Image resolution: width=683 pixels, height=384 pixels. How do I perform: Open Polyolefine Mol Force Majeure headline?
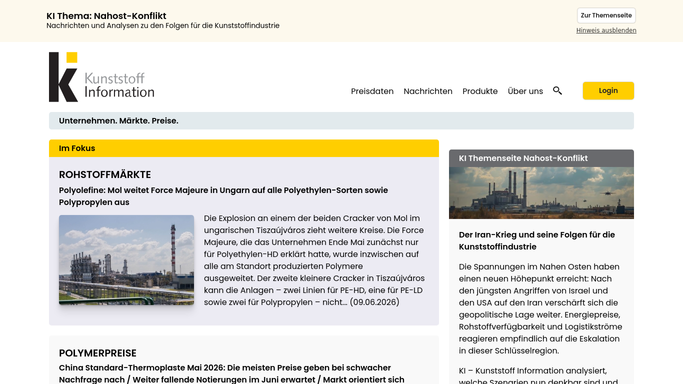pyautogui.click(x=223, y=196)
